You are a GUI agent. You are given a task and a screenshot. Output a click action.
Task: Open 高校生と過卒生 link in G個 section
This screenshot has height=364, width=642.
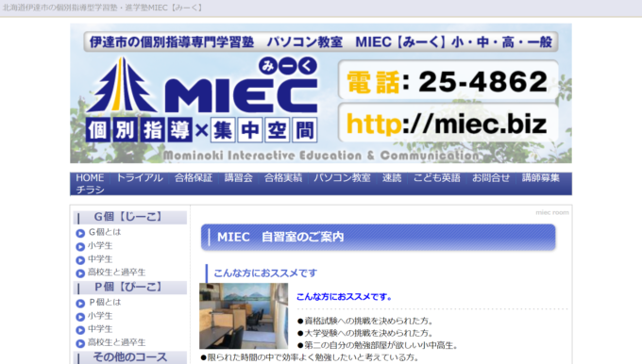click(x=117, y=272)
